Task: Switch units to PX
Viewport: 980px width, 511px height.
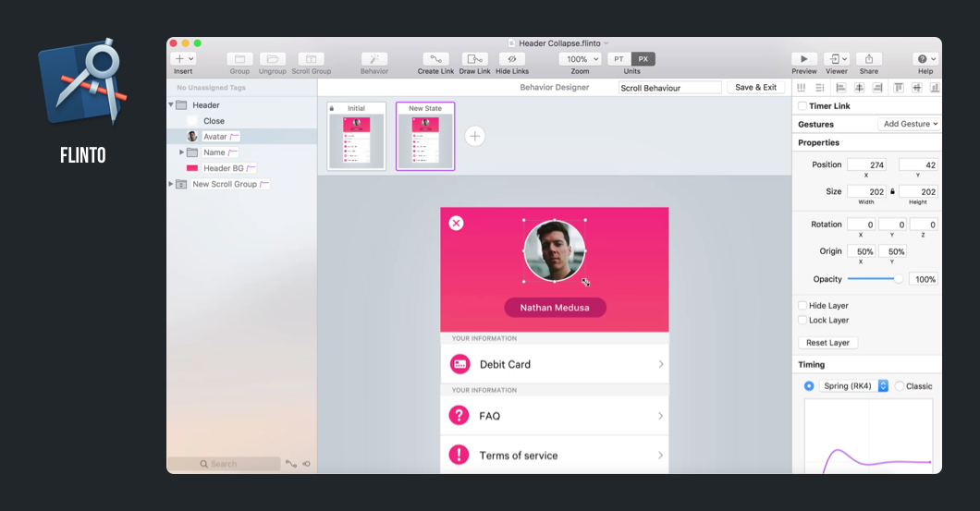Action: click(x=643, y=59)
